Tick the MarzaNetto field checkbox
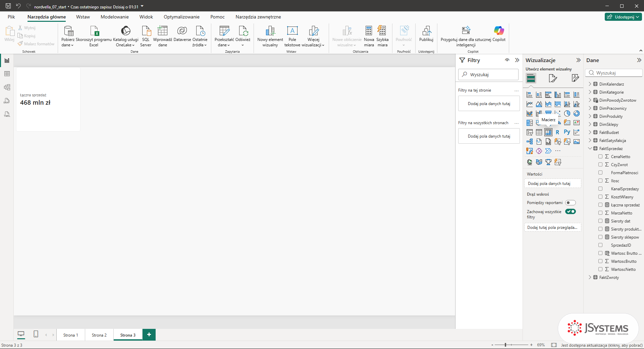644x349 pixels. tap(600, 213)
